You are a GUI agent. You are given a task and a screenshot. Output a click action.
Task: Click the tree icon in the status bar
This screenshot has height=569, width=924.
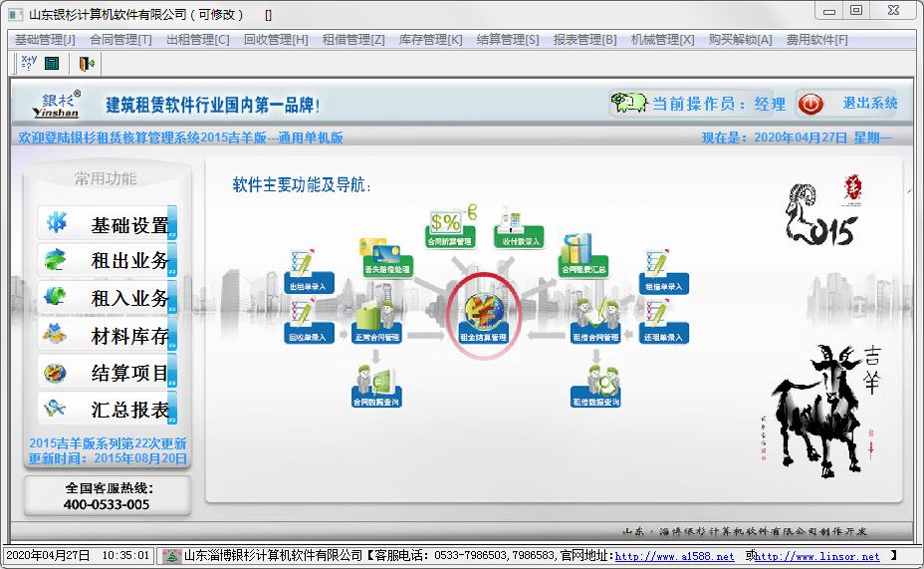click(171, 556)
